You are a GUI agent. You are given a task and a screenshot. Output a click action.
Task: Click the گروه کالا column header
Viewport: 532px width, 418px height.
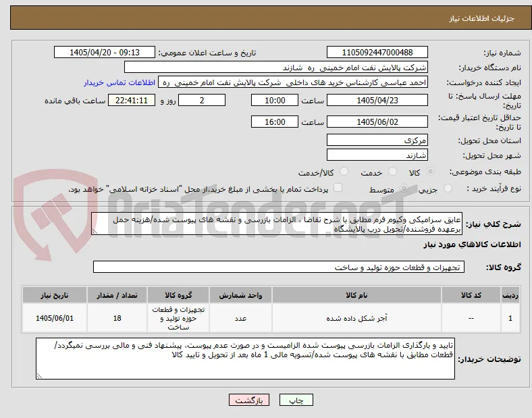tap(178, 295)
